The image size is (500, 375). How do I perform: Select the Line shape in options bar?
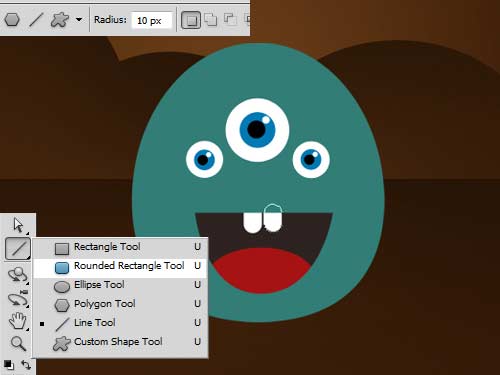36,20
